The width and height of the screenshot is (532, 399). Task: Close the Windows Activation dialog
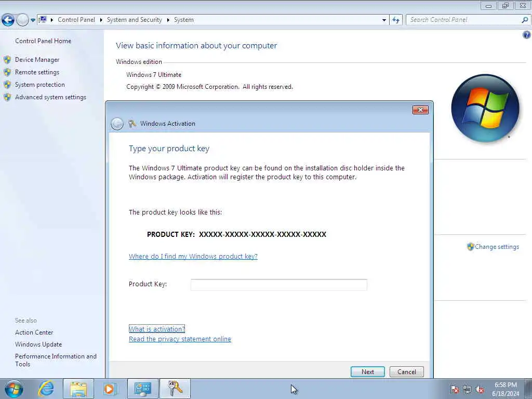420,110
